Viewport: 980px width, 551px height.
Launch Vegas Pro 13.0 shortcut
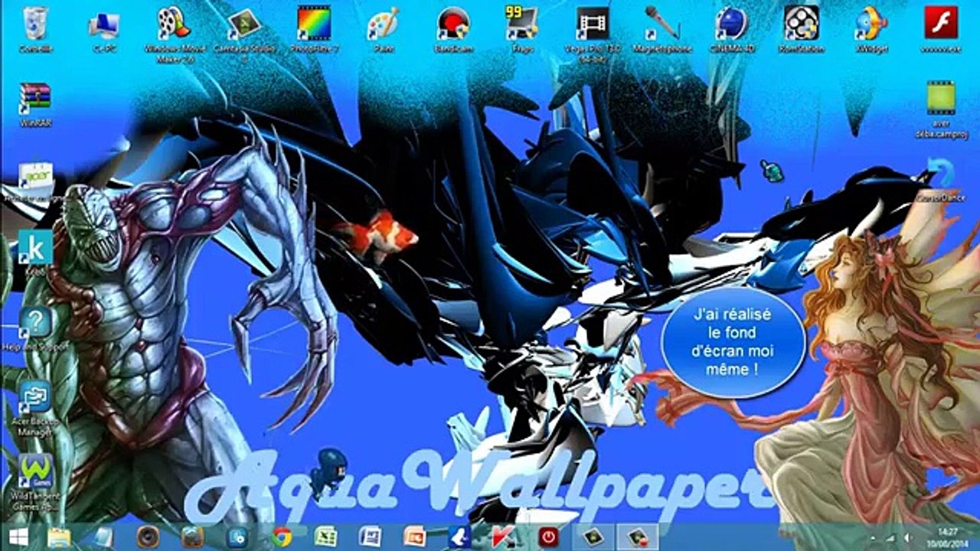pos(593,33)
